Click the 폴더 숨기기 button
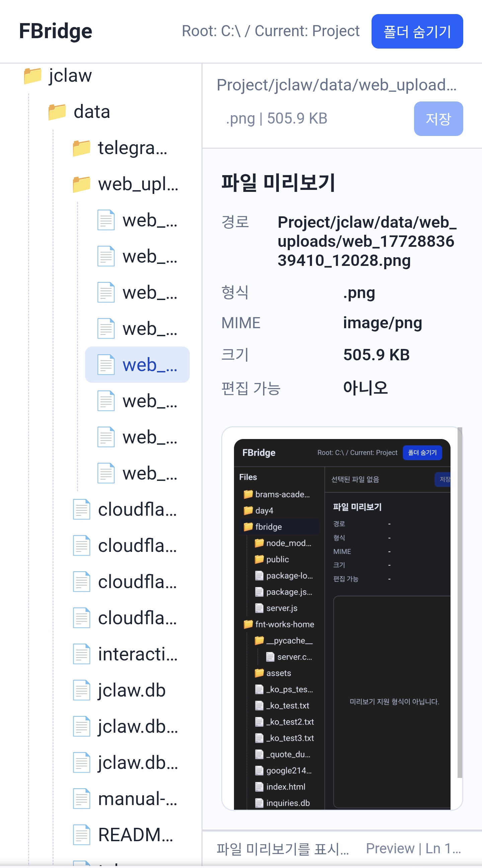 click(x=417, y=31)
